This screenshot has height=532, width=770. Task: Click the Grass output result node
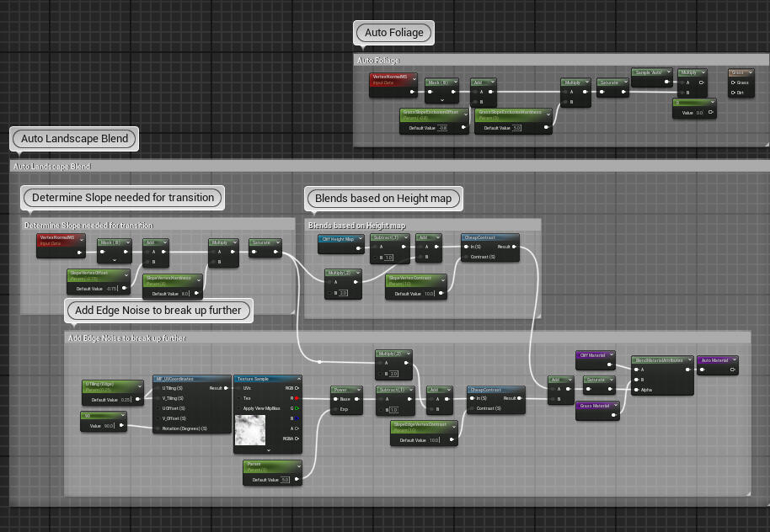(740, 72)
